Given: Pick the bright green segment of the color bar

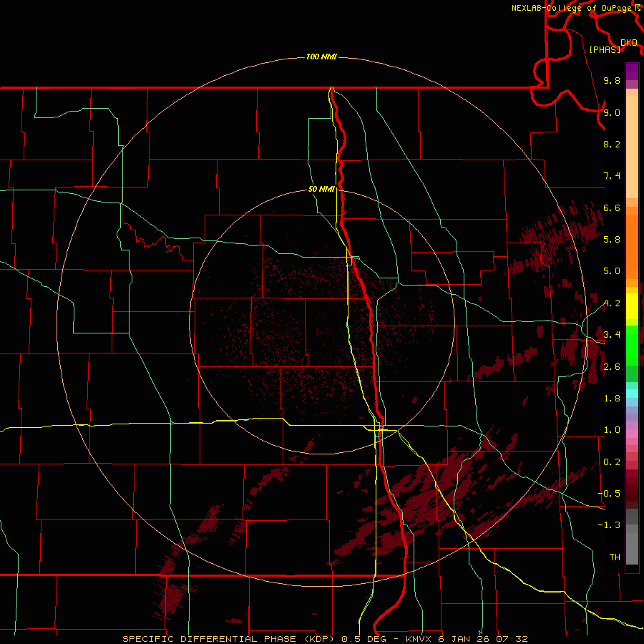Looking at the screenshot, I should [x=632, y=345].
